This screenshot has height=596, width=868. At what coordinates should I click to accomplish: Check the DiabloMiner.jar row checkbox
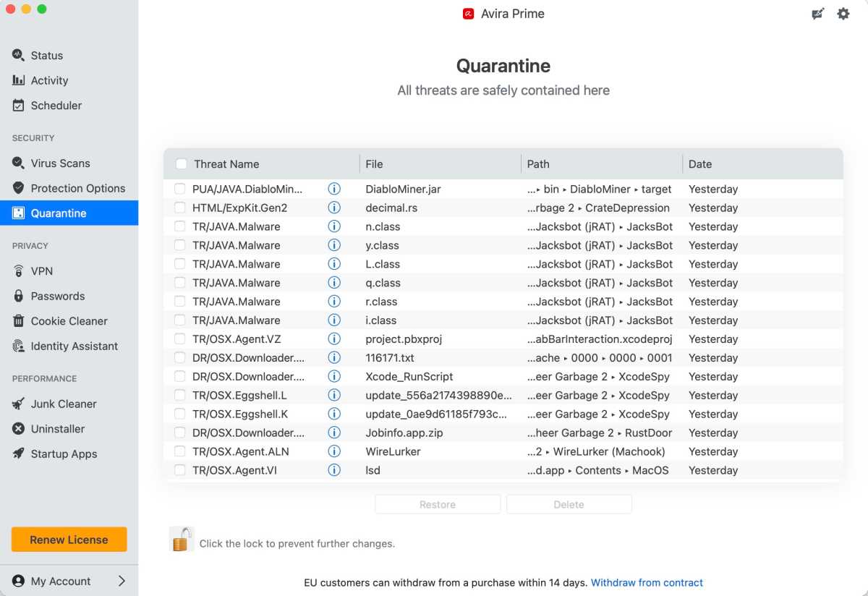(179, 189)
